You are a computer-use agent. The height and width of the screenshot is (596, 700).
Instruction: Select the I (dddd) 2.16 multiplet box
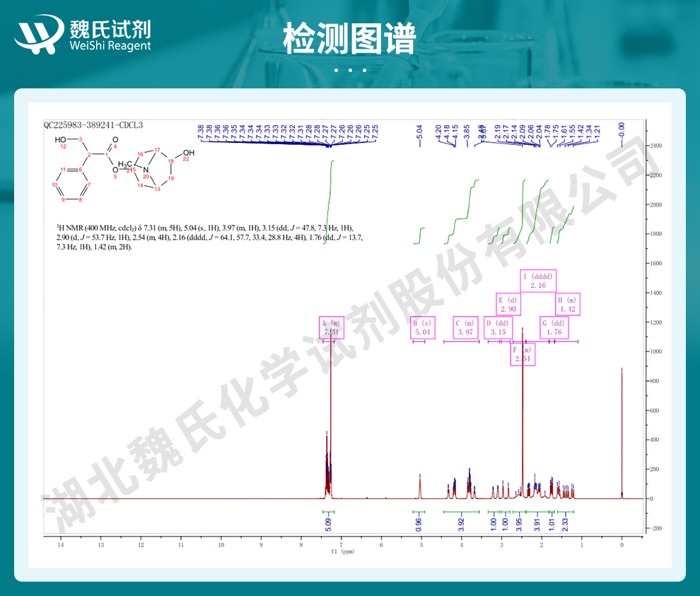(539, 281)
